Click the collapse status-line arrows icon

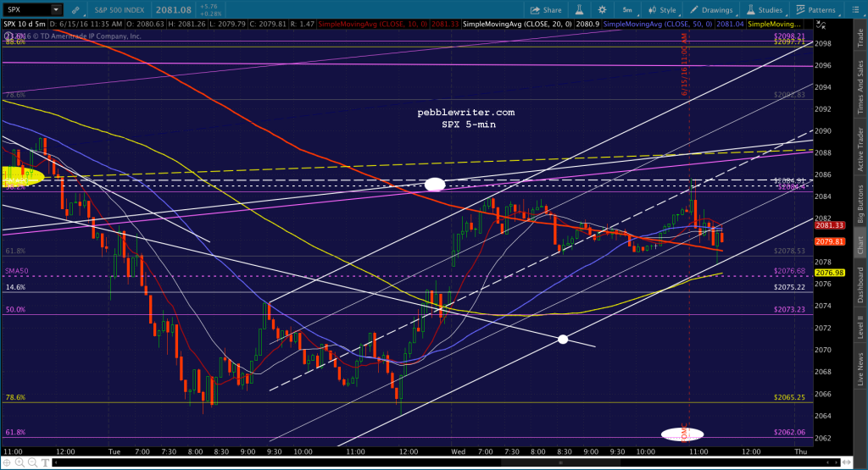[821, 25]
